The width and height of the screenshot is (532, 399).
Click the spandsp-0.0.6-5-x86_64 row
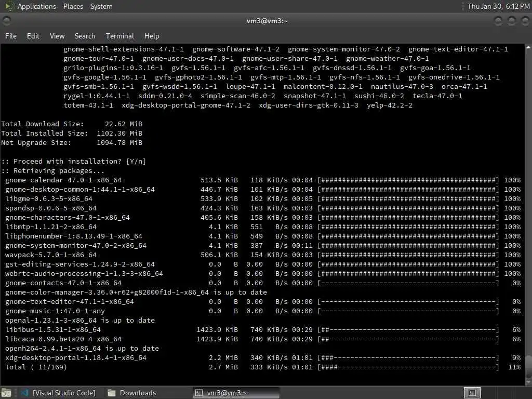tap(262, 208)
